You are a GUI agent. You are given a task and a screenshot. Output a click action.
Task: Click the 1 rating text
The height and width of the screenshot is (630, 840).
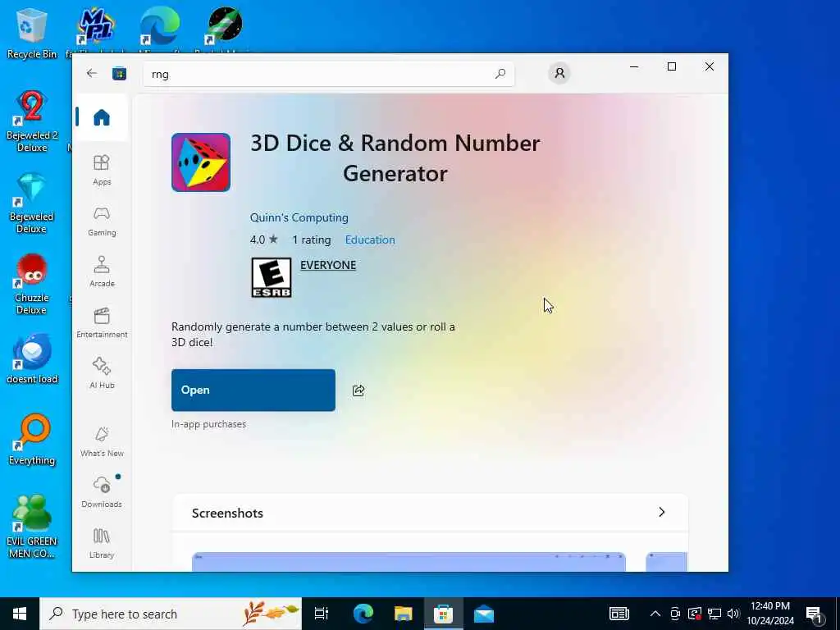coord(311,240)
